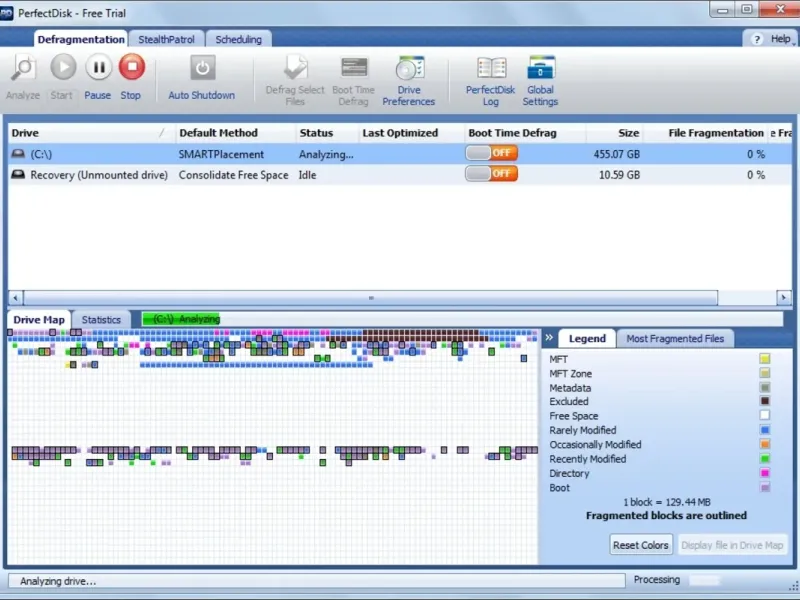Show the Most Fragmented Files tab
The height and width of the screenshot is (600, 800).
(x=675, y=339)
